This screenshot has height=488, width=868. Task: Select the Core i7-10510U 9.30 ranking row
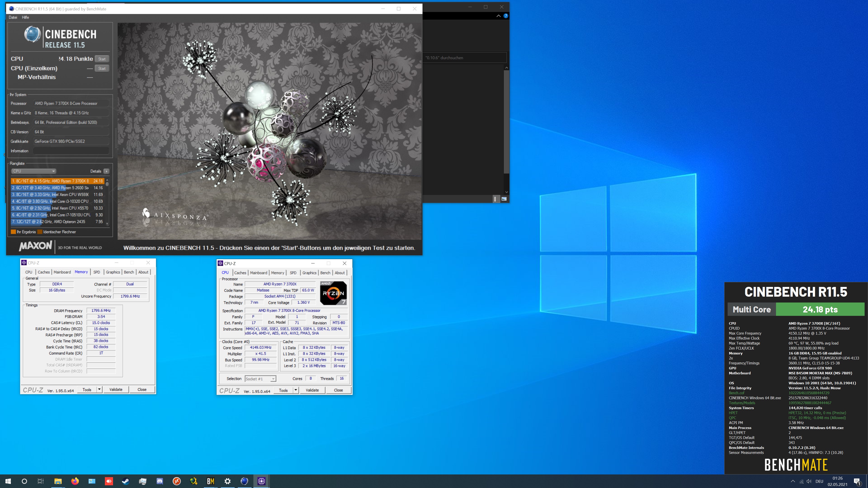58,215
